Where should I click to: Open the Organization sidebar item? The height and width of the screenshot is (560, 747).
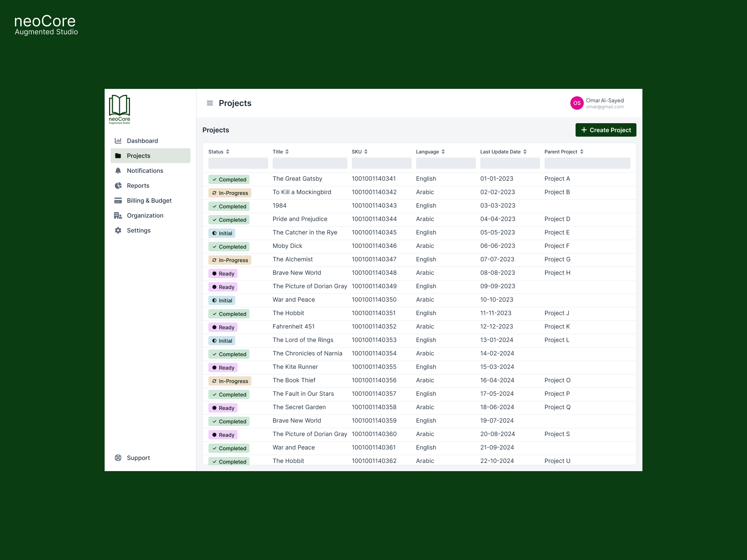click(145, 215)
